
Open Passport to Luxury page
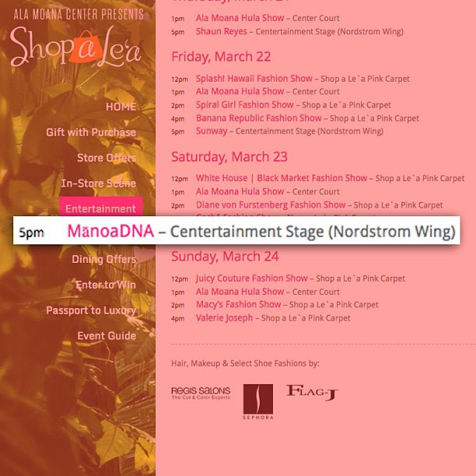click(x=91, y=310)
